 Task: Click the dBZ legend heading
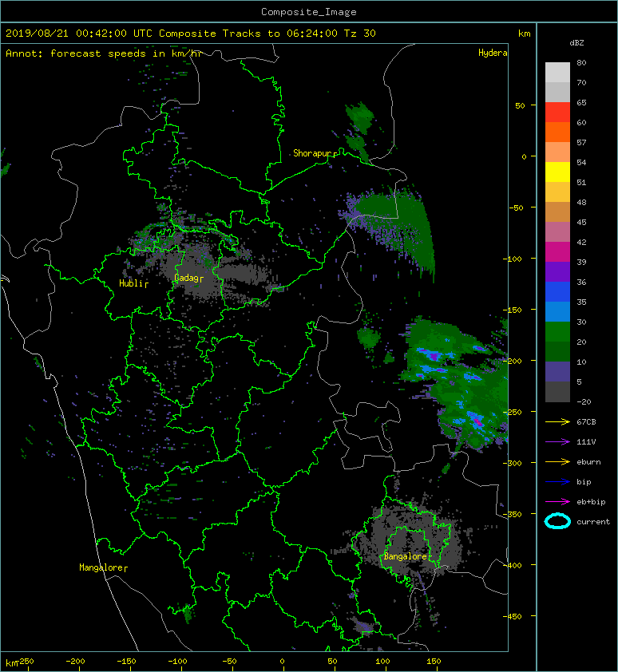(576, 43)
